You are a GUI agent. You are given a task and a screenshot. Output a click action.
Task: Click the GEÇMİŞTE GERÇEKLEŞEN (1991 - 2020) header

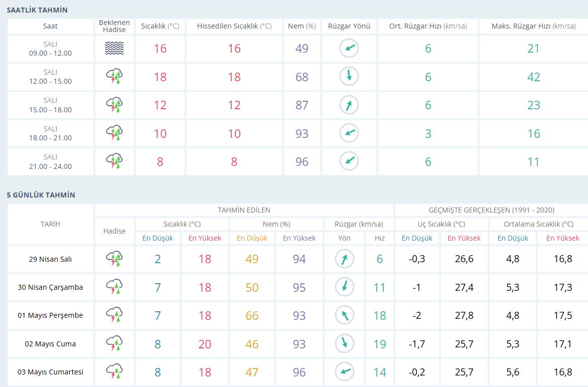click(491, 210)
